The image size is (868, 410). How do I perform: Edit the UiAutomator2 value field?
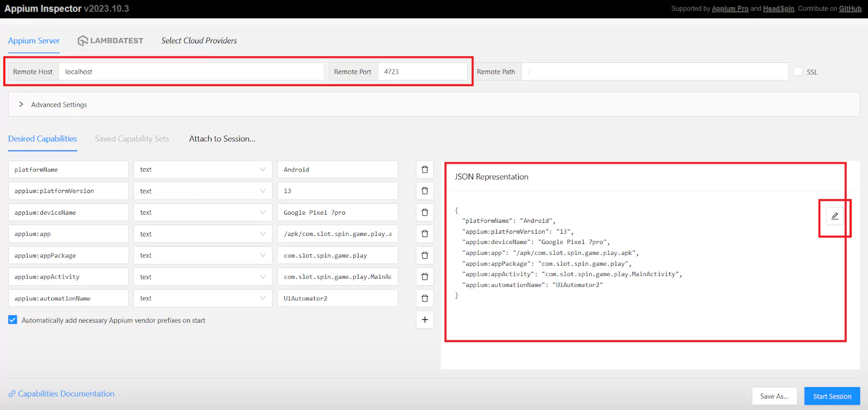pyautogui.click(x=337, y=298)
